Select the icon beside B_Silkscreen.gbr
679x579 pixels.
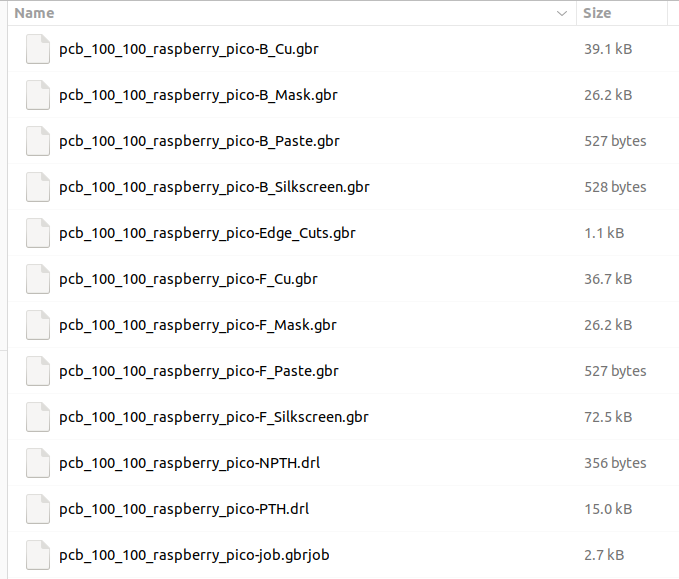38,187
